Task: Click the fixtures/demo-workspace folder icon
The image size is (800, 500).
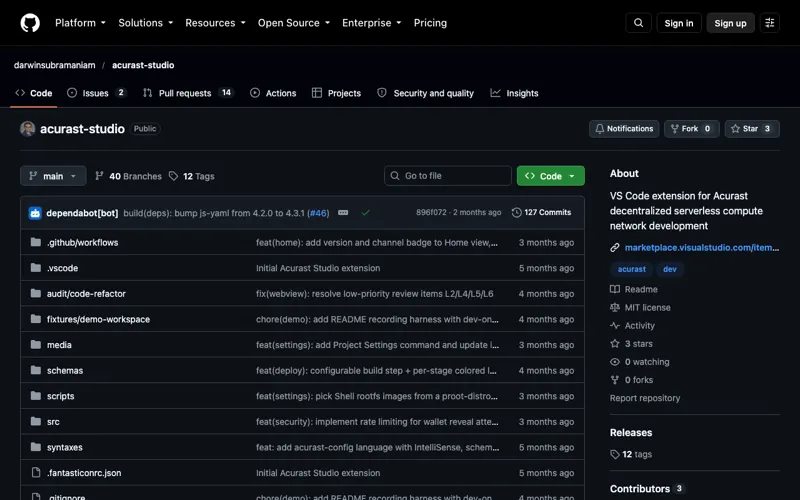Action: click(x=36, y=318)
